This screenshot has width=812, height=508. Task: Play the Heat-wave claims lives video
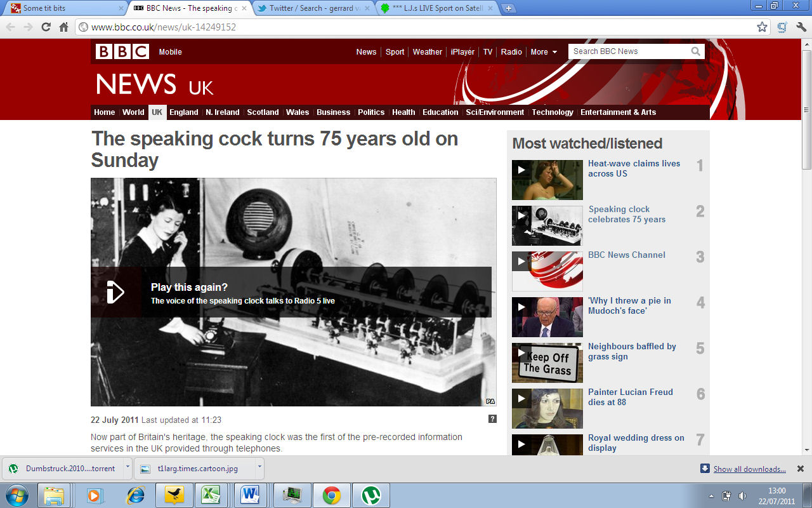click(x=547, y=180)
